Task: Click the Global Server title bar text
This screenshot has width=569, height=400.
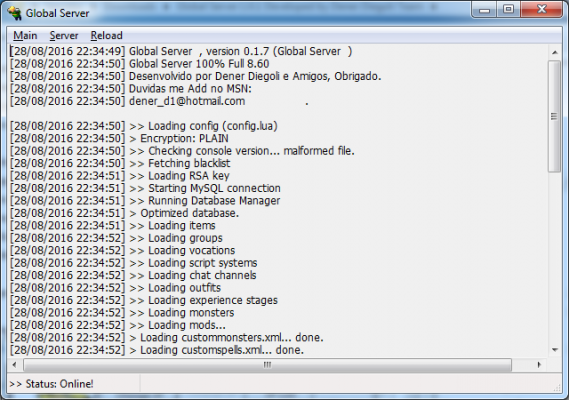Action: click(x=57, y=13)
